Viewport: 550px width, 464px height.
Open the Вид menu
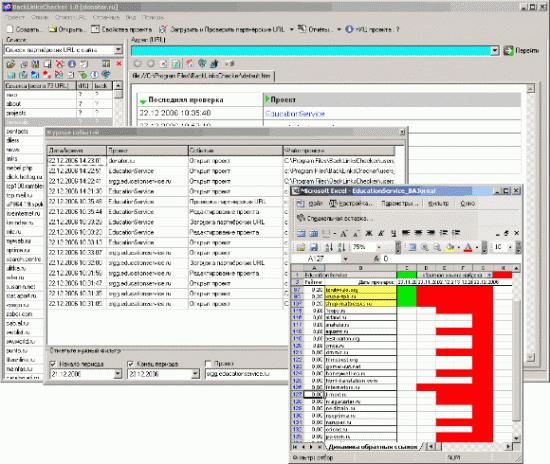click(x=131, y=17)
